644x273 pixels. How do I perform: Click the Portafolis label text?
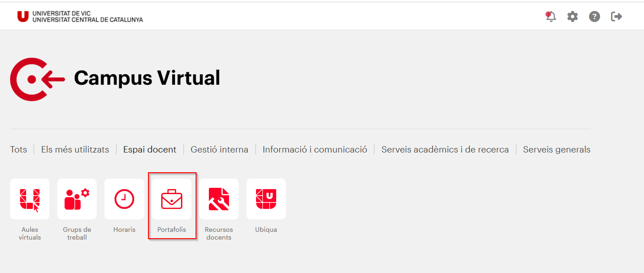172,229
